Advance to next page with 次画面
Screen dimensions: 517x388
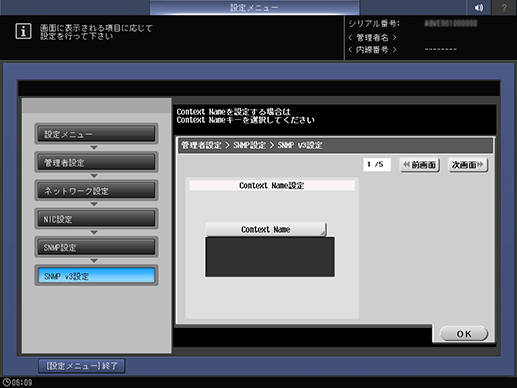click(x=468, y=165)
